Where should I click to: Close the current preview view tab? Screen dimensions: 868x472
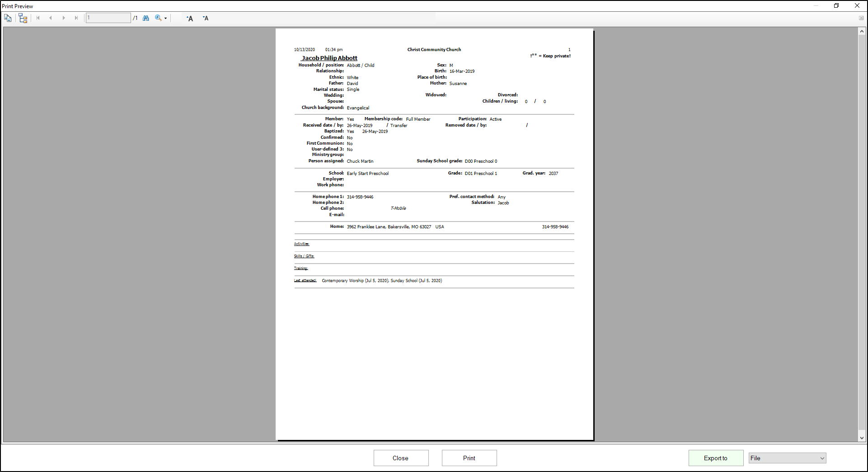coord(861,18)
